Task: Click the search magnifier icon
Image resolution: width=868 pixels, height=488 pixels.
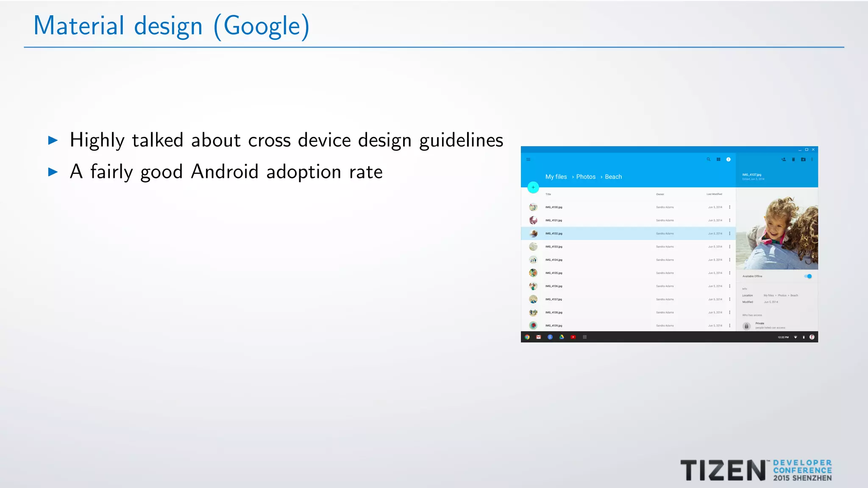Action: pyautogui.click(x=708, y=160)
